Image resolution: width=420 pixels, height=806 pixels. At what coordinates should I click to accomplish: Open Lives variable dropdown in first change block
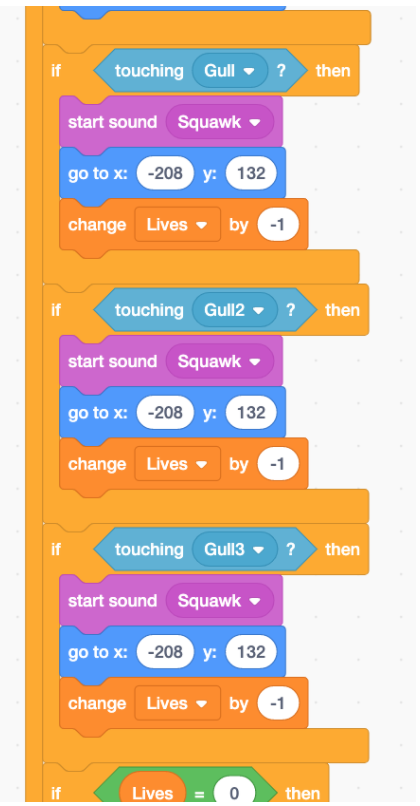(x=177, y=225)
